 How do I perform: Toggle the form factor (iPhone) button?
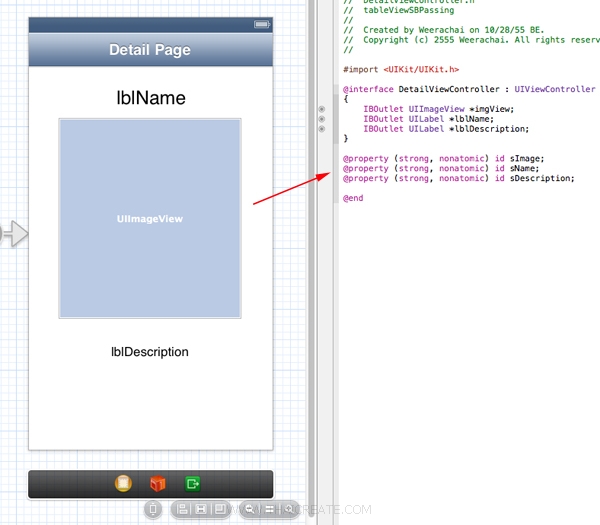coord(153,509)
